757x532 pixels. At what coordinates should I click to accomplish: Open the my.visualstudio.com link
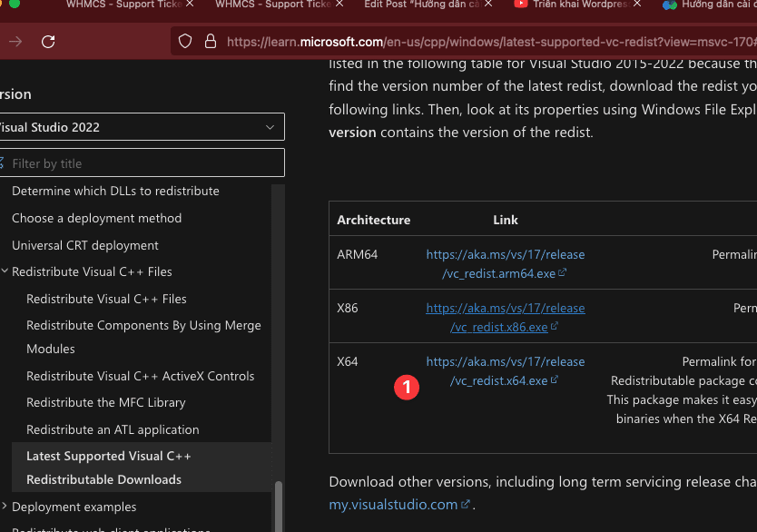click(x=394, y=505)
